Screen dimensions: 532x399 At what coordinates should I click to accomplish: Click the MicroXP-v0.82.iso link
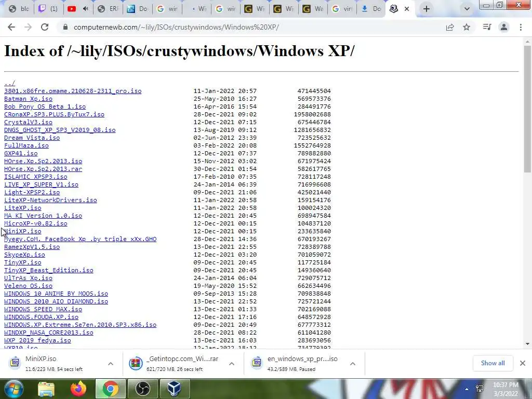[x=36, y=223]
